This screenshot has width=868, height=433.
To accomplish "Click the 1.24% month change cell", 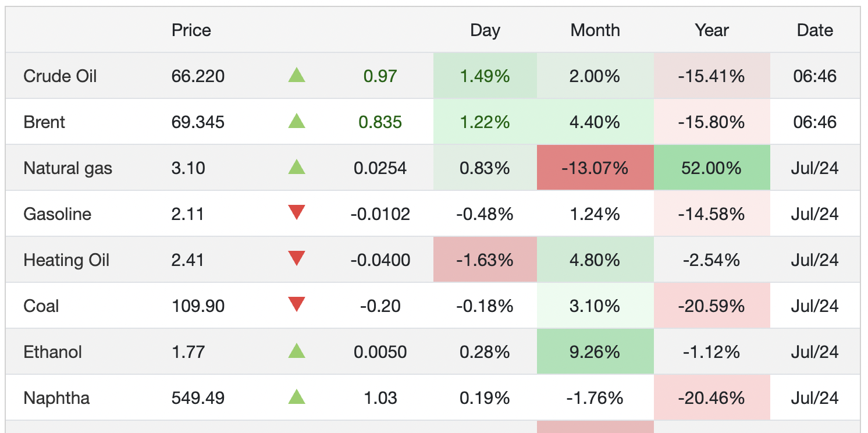I will coord(595,214).
